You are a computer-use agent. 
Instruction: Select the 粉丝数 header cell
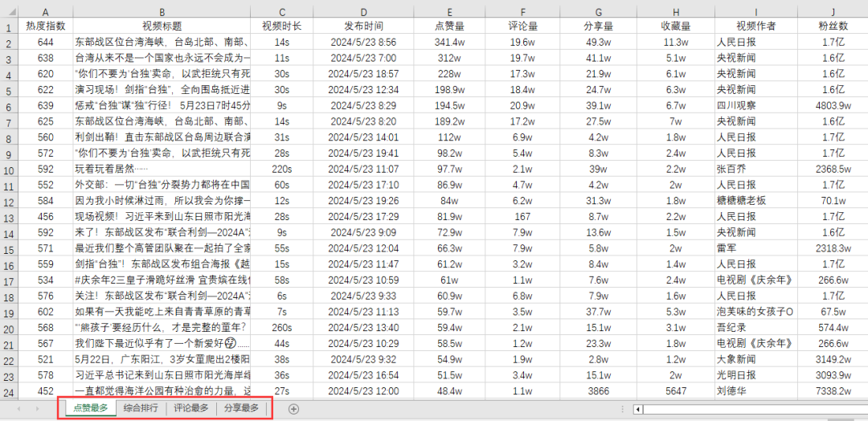[x=833, y=27]
